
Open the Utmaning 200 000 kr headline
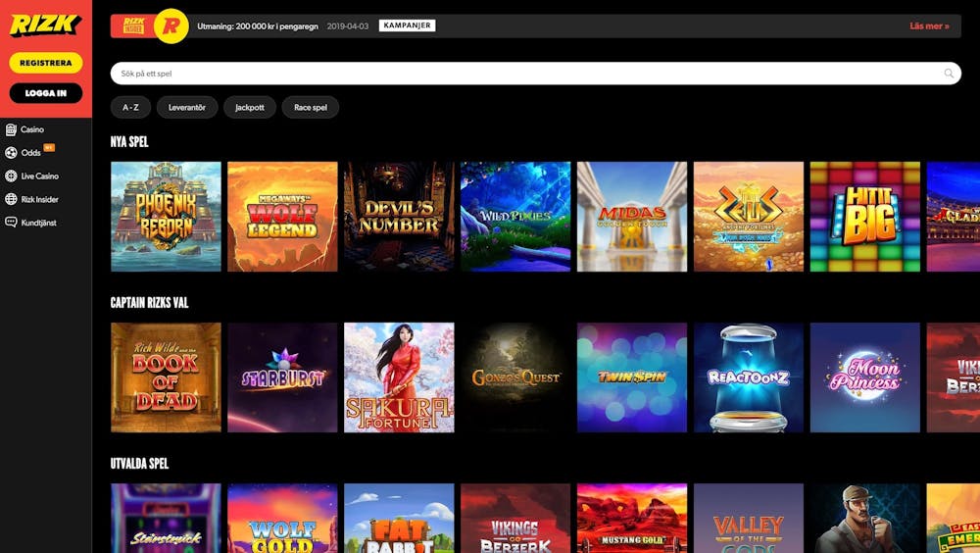pyautogui.click(x=258, y=26)
